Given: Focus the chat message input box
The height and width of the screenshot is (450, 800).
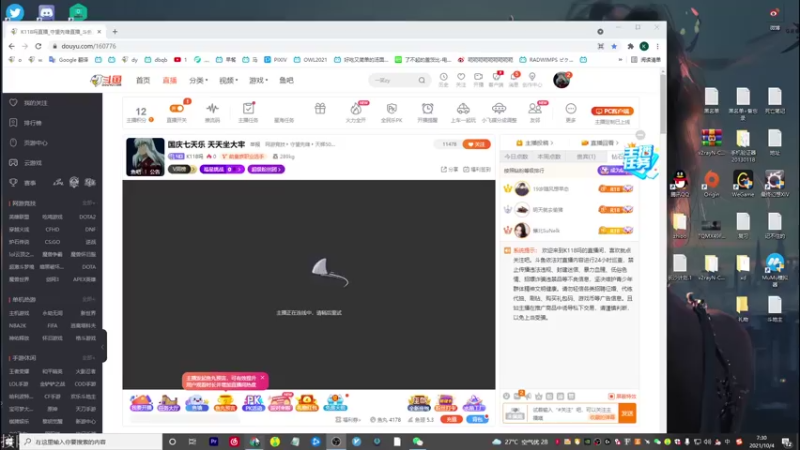Looking at the screenshot, I should pyautogui.click(x=572, y=413).
